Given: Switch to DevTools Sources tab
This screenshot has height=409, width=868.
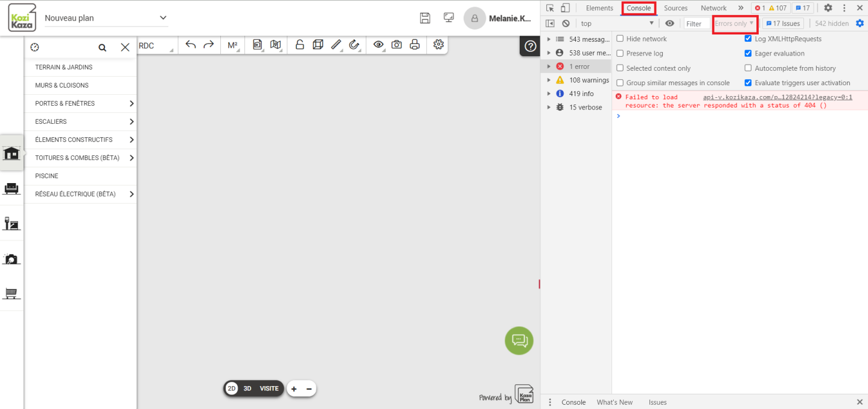Looking at the screenshot, I should click(x=675, y=8).
